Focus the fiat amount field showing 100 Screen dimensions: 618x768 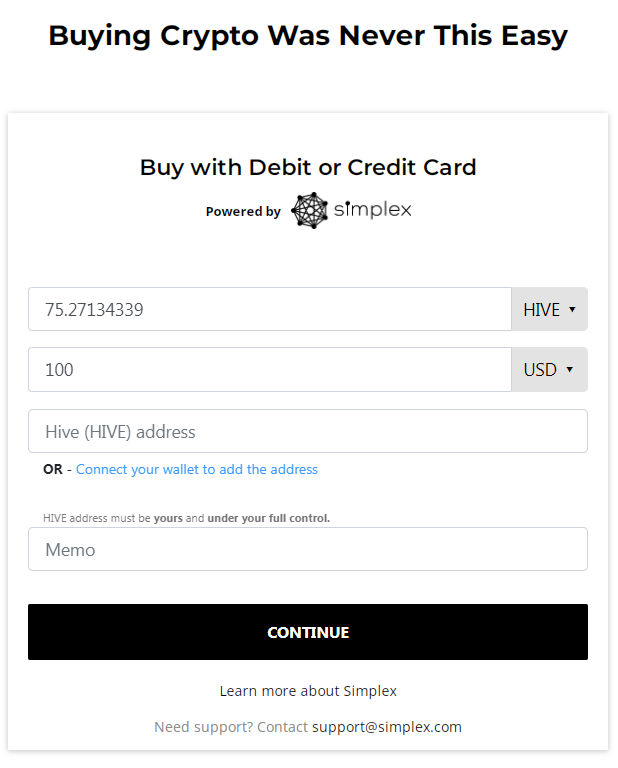tap(270, 369)
